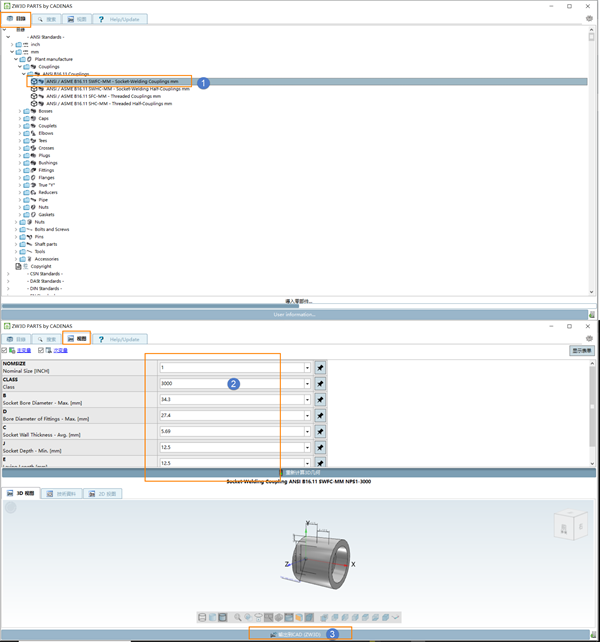Click the import progress bar in upper window
Viewport: 600px width, 642px height.
(299, 305)
